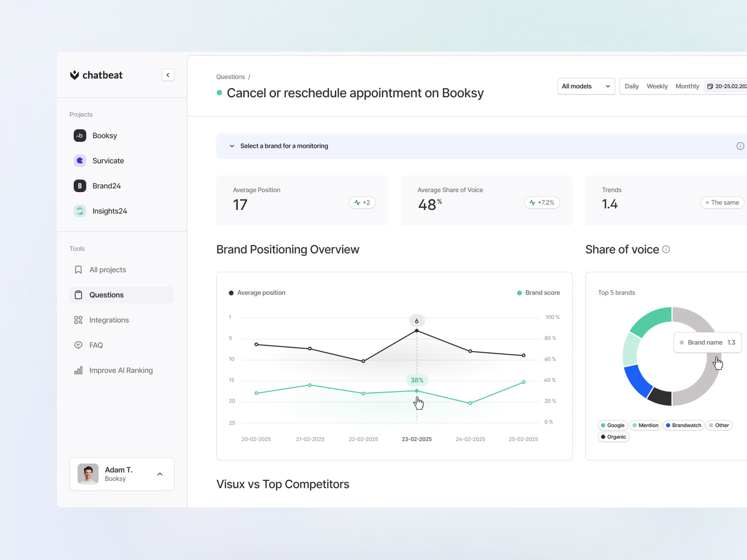Viewport: 747px width, 560px height.
Task: Click the Brand24 project icon
Action: point(80,186)
